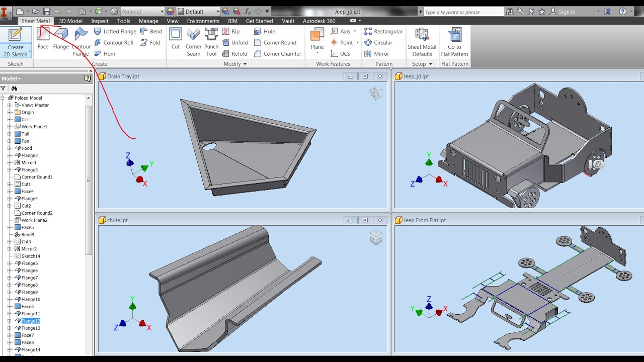Open the Tools tab
Viewport: 644px width, 362px height.
click(124, 21)
